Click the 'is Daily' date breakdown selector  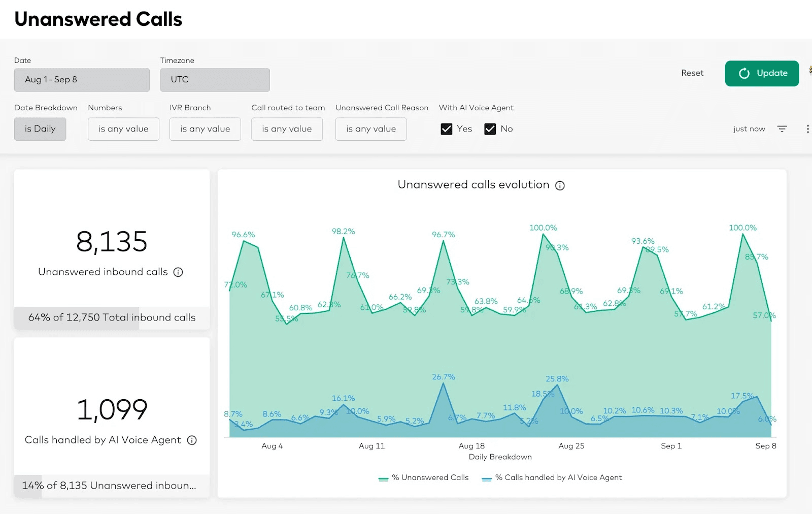tap(40, 129)
